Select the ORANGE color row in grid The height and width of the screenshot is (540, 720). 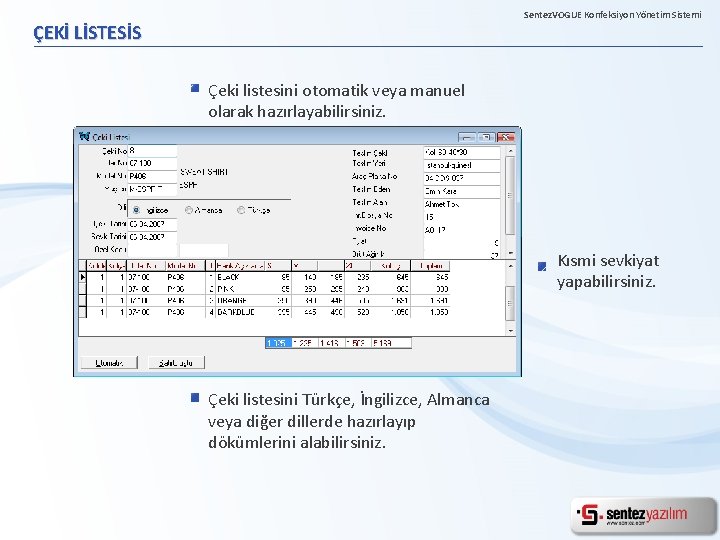(x=264, y=300)
